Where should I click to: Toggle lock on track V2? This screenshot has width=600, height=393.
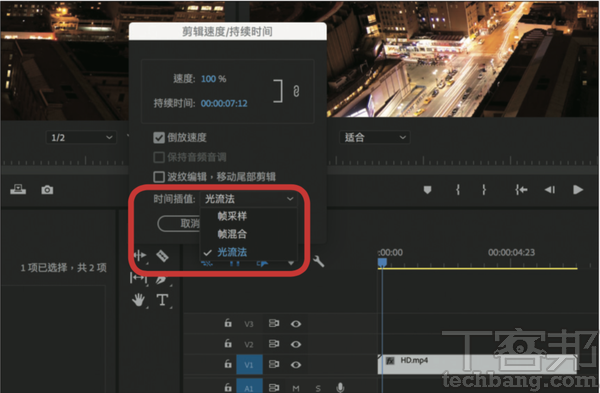click(228, 344)
